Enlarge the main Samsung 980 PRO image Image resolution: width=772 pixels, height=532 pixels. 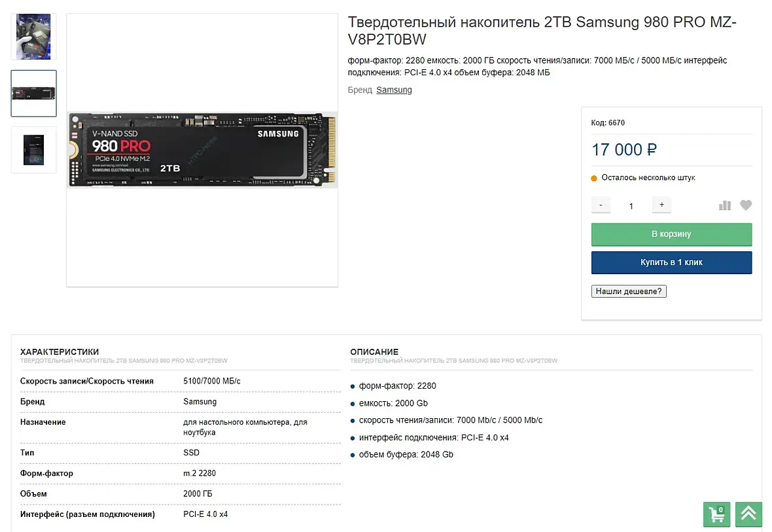(x=202, y=150)
